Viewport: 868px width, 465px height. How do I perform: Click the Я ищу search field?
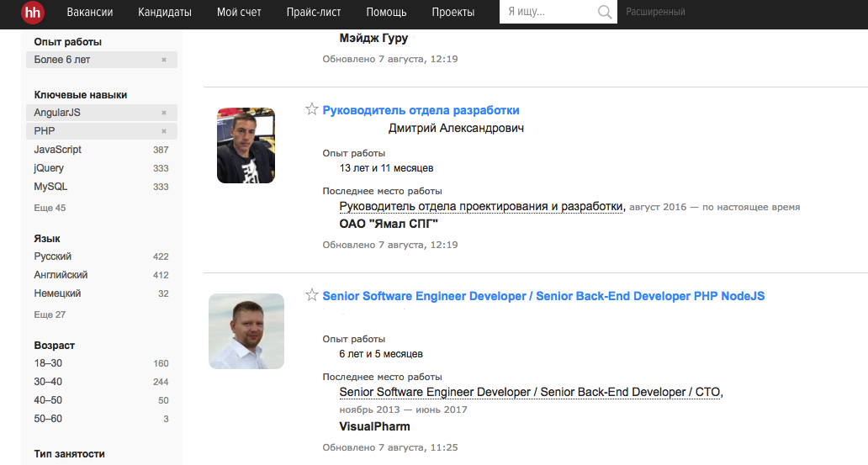coord(548,12)
